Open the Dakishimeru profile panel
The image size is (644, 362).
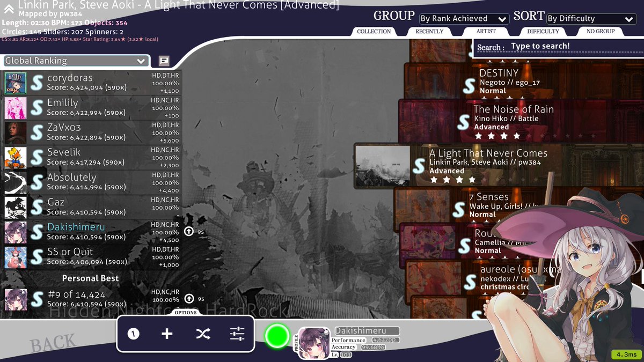pyautogui.click(x=348, y=342)
